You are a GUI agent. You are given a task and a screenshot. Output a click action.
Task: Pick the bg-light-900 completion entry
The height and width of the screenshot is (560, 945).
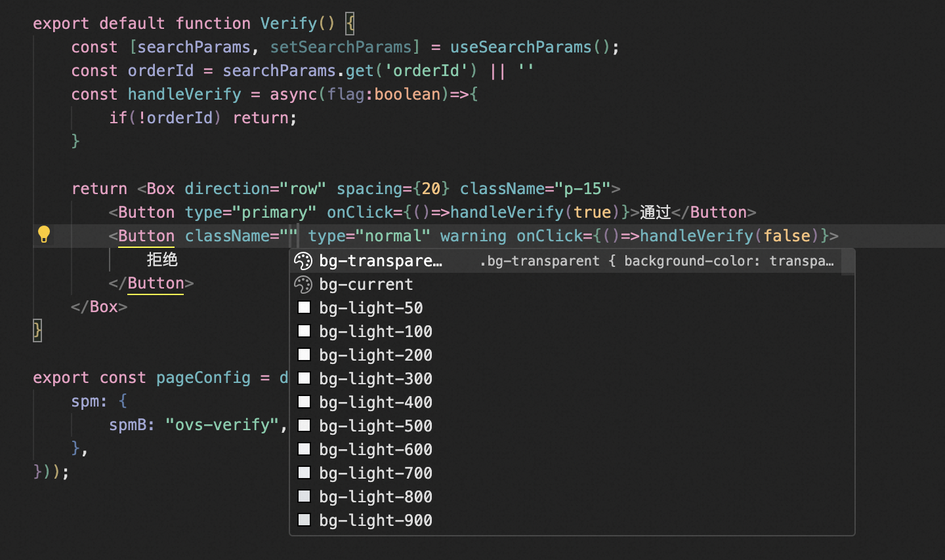tap(566, 521)
